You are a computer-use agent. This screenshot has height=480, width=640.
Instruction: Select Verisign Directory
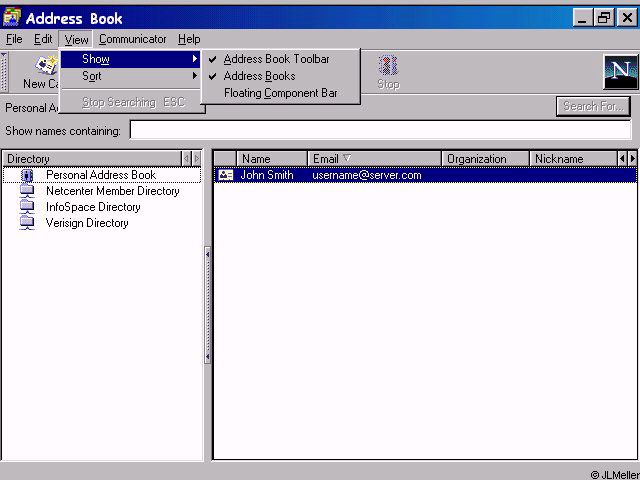(x=87, y=223)
